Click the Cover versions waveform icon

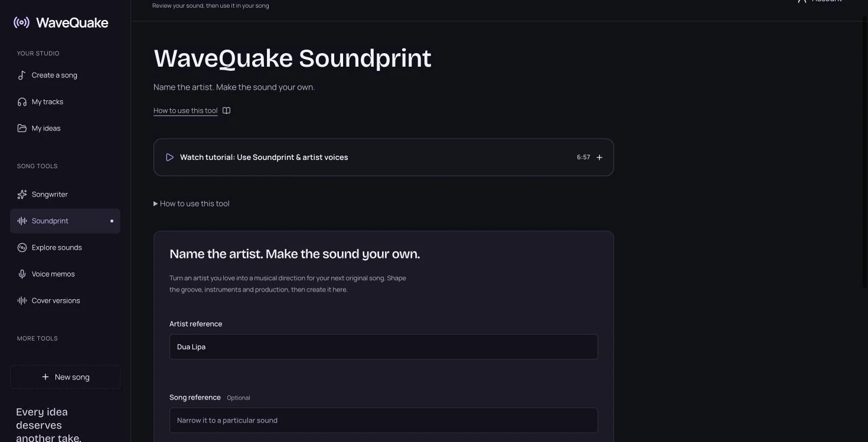coord(22,301)
